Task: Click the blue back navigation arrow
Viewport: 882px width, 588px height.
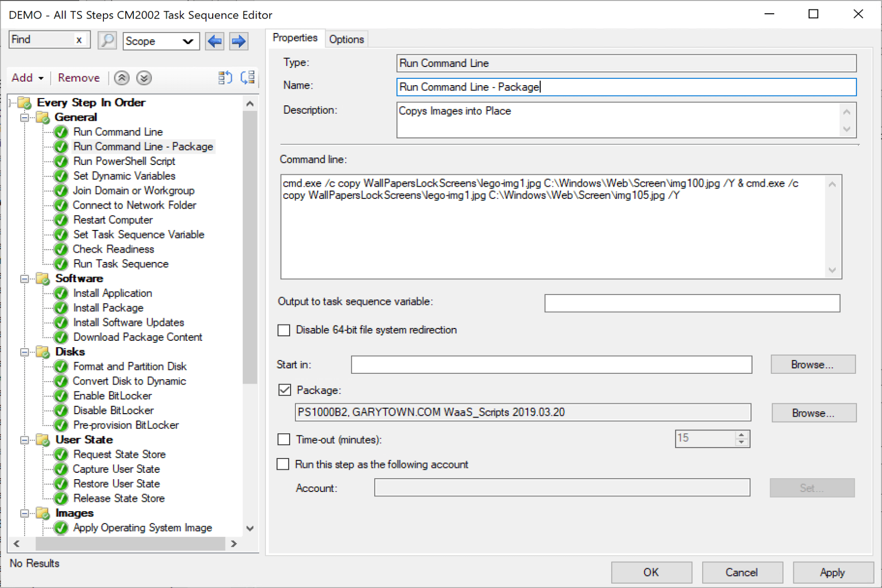Action: click(x=214, y=41)
